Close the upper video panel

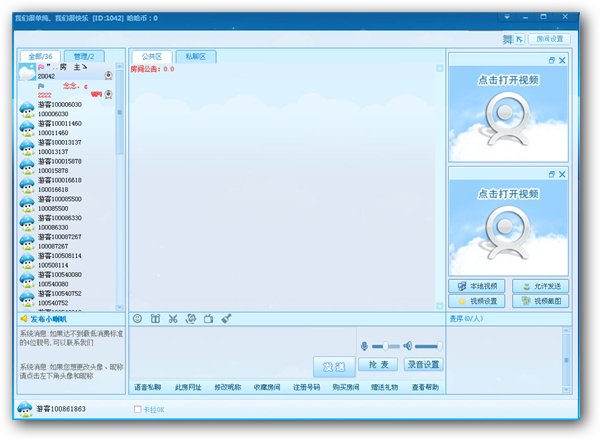(x=562, y=60)
